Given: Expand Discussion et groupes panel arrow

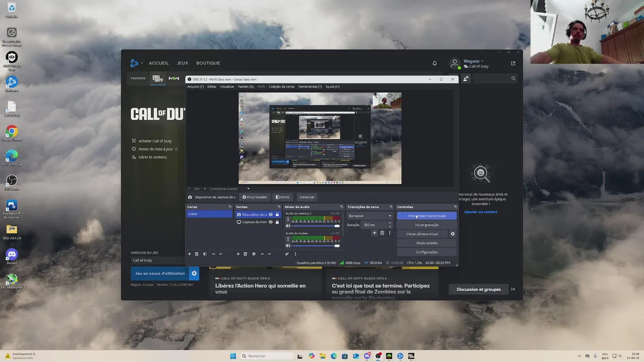Looking at the screenshot, I should pos(513,289).
